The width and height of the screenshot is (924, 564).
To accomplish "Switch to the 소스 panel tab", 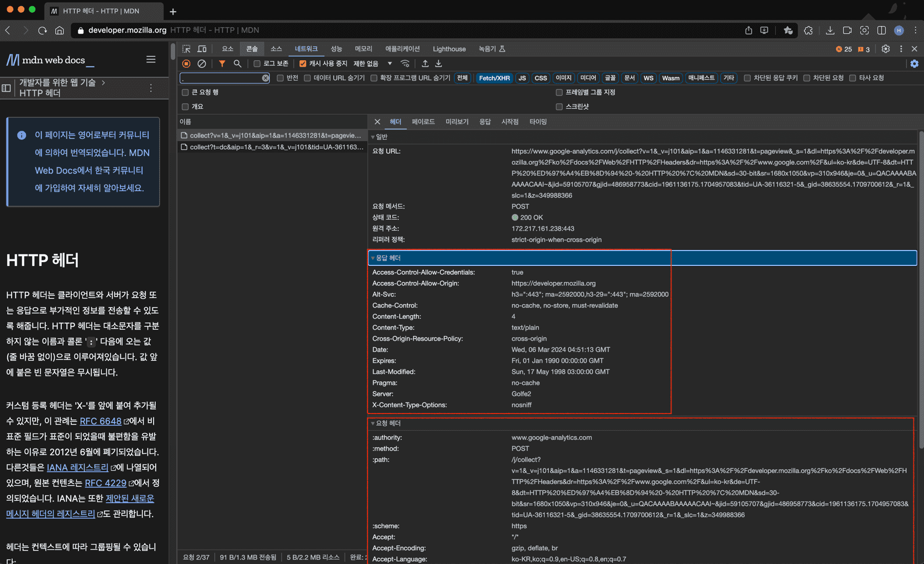I will pos(276,49).
